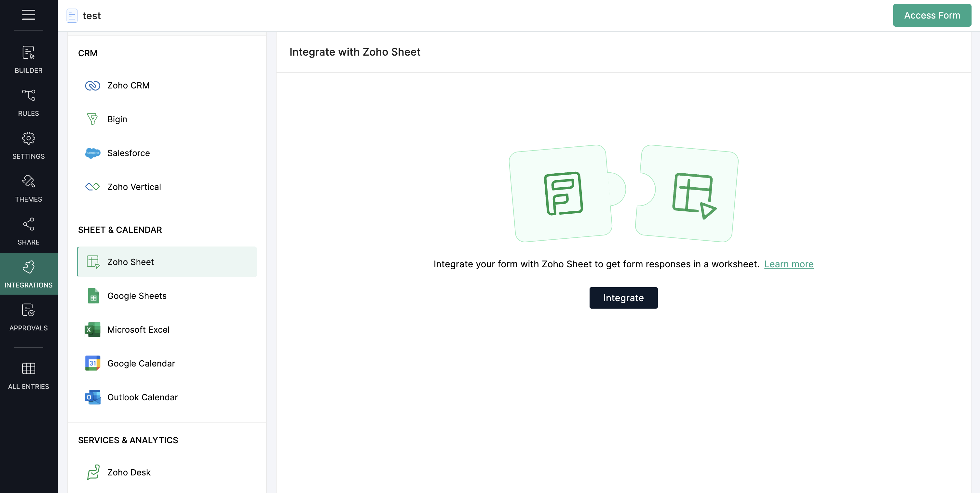Screen dimensions: 980x493
Task: Open the form Settings
Action: pyautogui.click(x=29, y=146)
